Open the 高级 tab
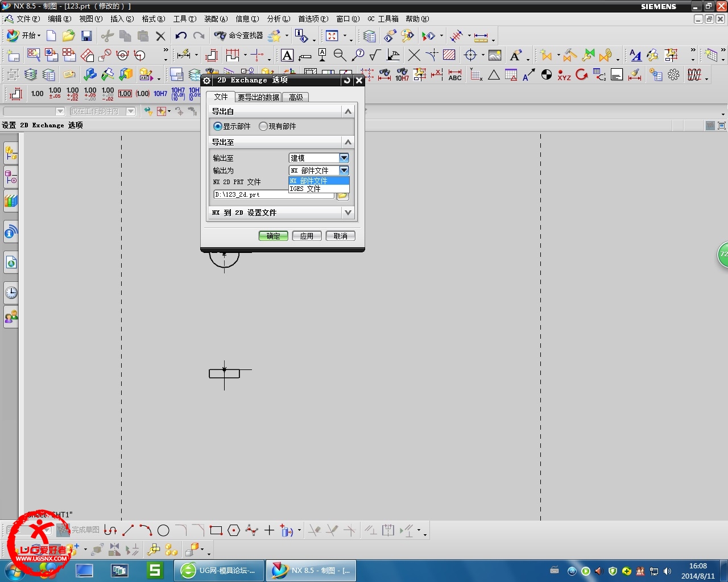The image size is (728, 582). tap(296, 97)
